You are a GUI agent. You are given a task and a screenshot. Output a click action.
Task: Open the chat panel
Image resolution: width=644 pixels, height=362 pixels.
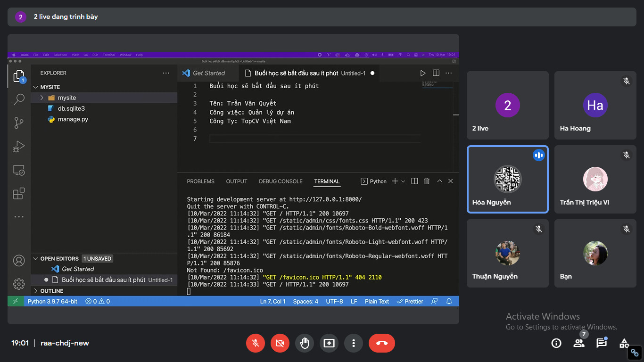tap(602, 343)
